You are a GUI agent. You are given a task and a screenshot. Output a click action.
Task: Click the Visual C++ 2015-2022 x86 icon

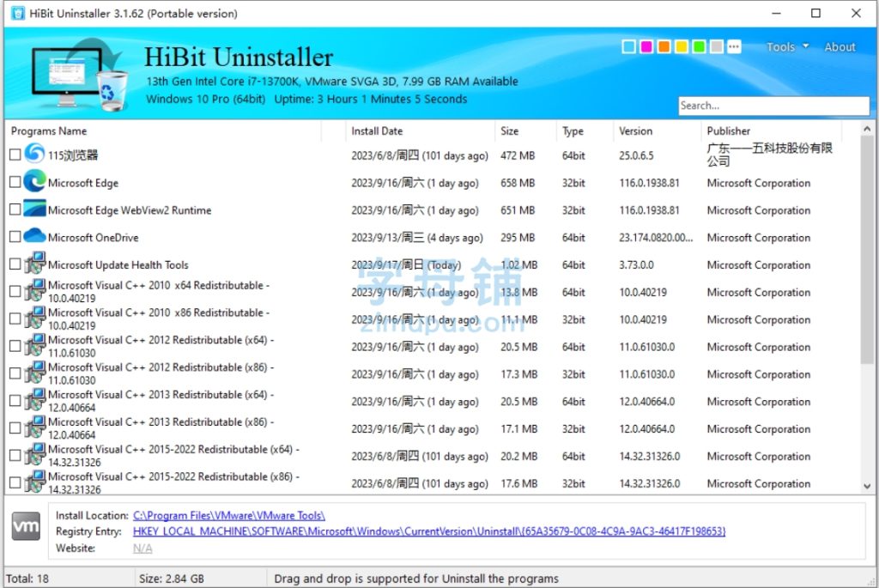(x=34, y=482)
